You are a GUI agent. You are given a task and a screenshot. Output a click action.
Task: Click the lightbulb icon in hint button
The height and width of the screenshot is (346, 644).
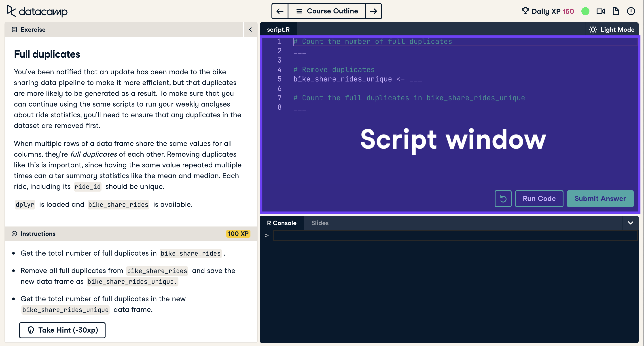[x=31, y=330]
